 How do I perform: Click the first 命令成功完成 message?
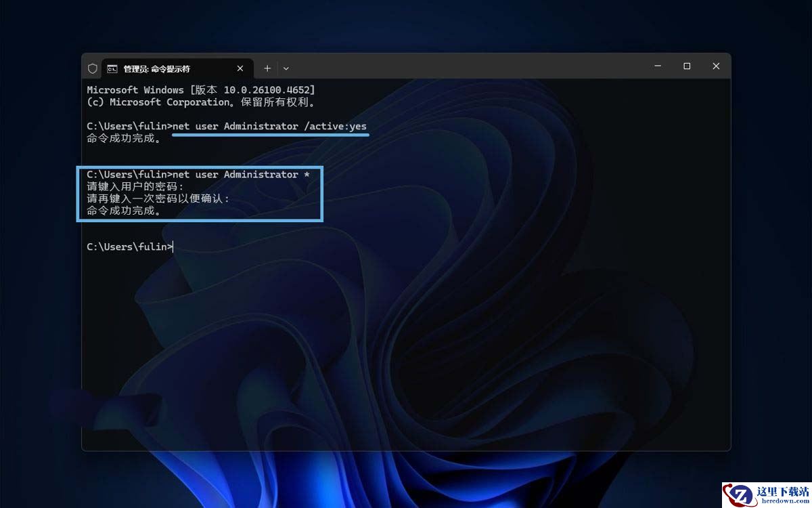(x=124, y=138)
